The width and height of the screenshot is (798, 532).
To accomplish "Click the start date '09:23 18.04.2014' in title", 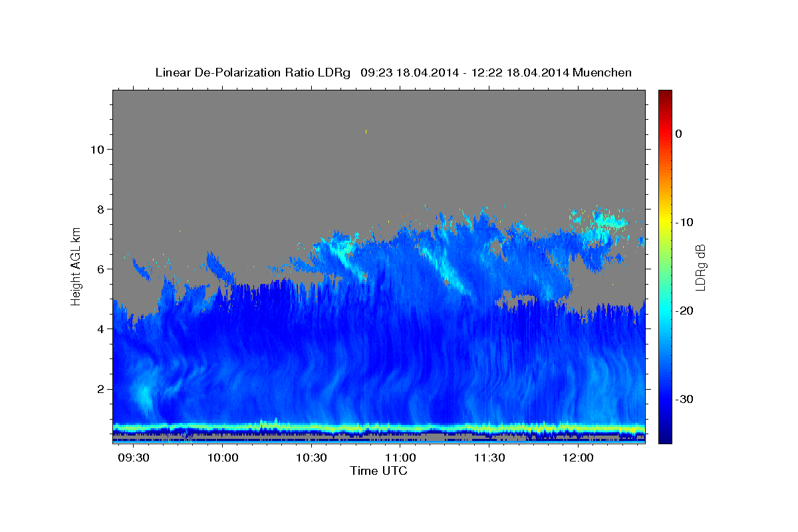I will click(409, 72).
